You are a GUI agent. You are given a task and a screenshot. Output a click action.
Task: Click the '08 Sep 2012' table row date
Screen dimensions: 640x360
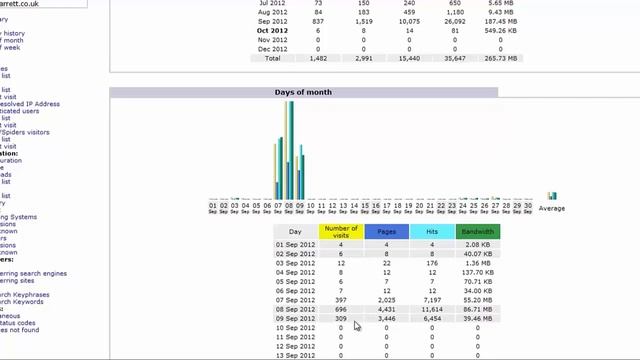pyautogui.click(x=295, y=309)
